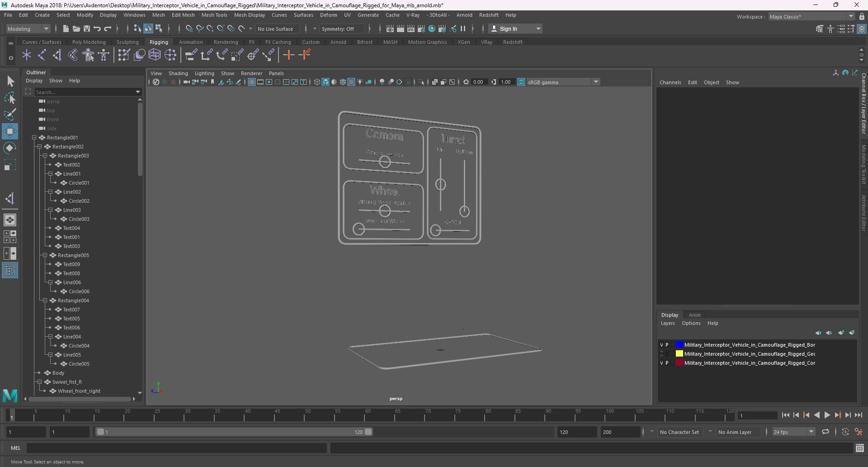Play the animation forwards
The image size is (868, 467).
[x=827, y=415]
